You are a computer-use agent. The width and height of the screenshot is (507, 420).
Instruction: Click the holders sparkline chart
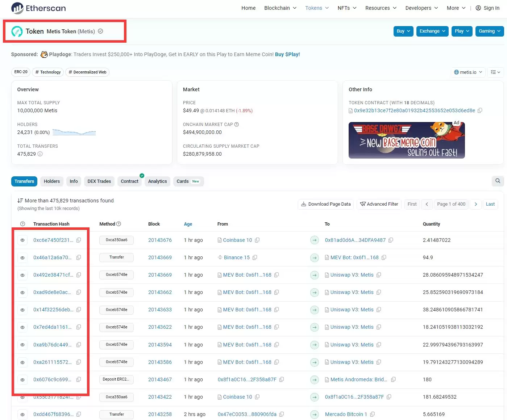(74, 133)
